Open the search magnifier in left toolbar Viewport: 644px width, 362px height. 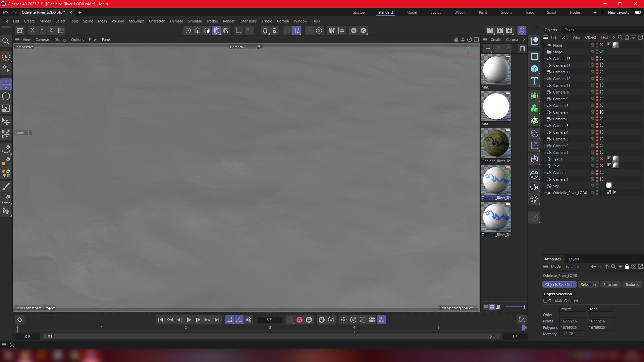point(6,41)
